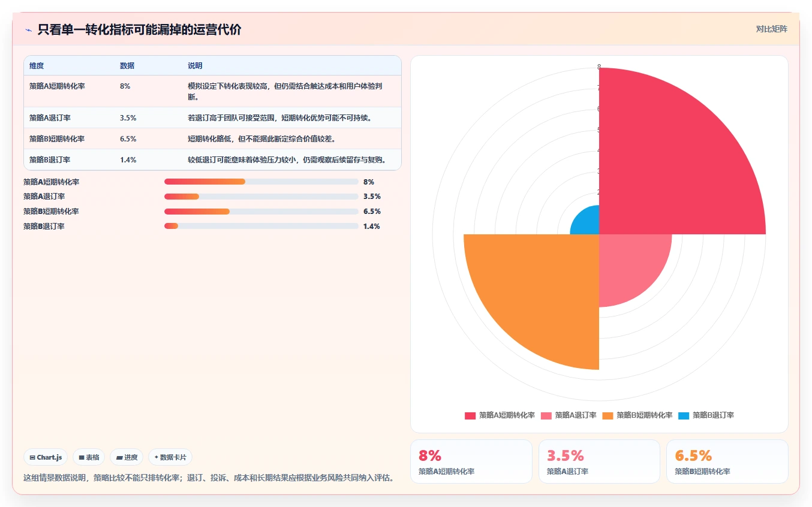
Task: Click the page title 只看单一转化指标可能漏掉的运营代价
Action: [139, 29]
